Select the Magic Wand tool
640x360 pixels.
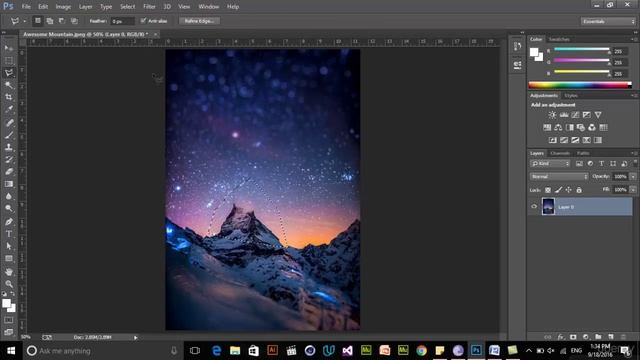point(9,85)
